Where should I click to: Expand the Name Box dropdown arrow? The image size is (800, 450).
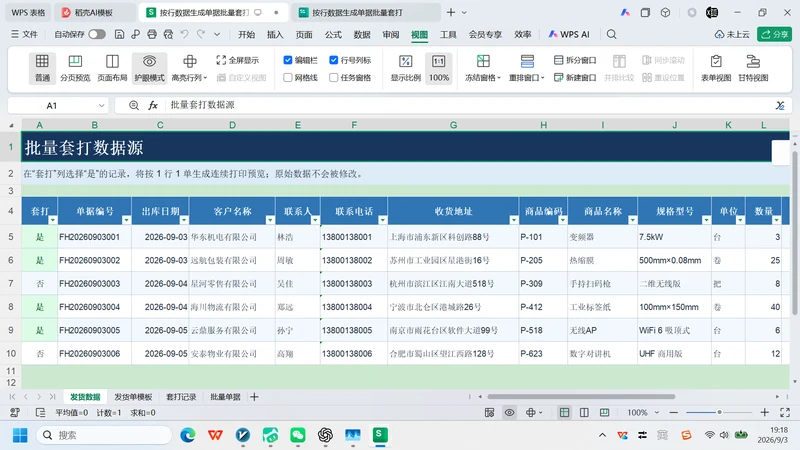101,106
